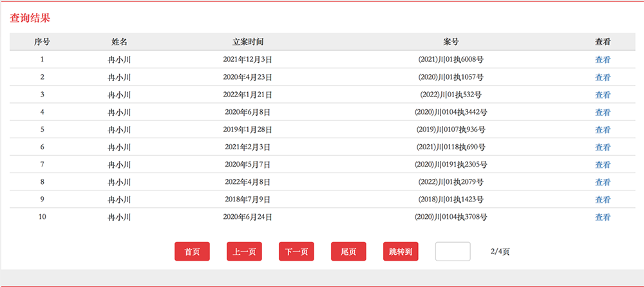644x287 pixels.
Task: Click the 案号 column header
Action: pyautogui.click(x=451, y=42)
